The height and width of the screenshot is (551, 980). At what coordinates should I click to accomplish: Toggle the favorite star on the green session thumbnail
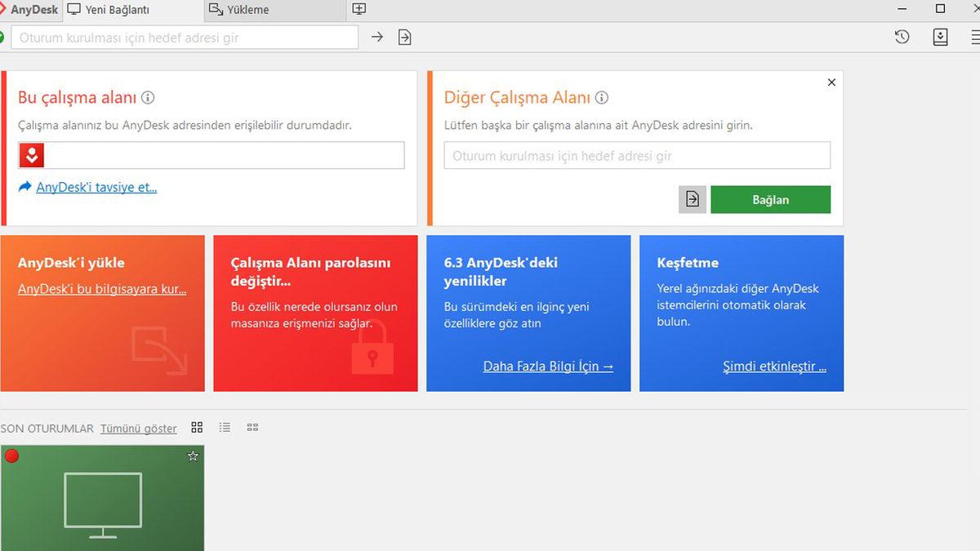(x=193, y=457)
